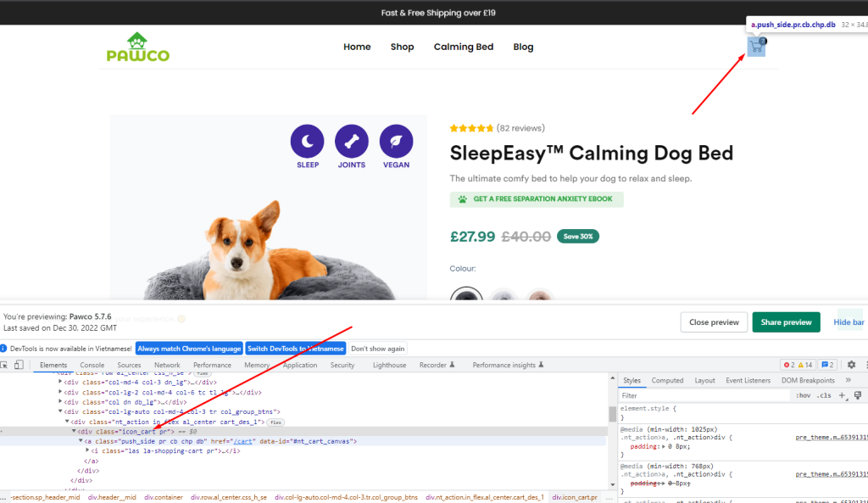Show more Styles pane tabs chevron

848,381
